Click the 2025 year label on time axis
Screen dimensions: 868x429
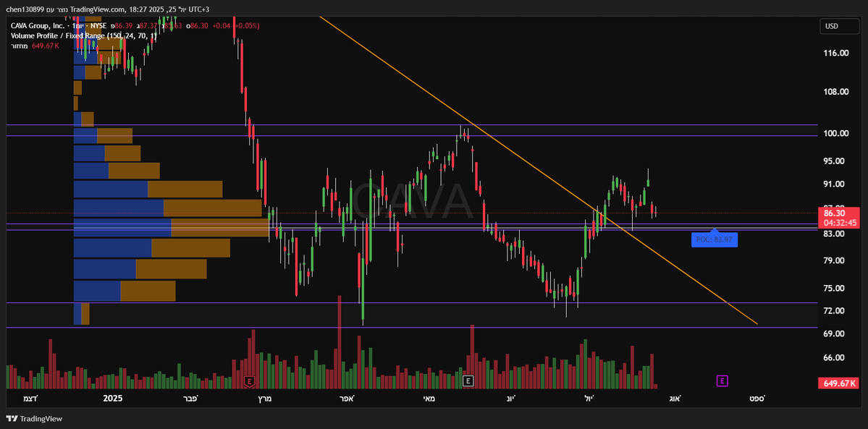tap(113, 398)
